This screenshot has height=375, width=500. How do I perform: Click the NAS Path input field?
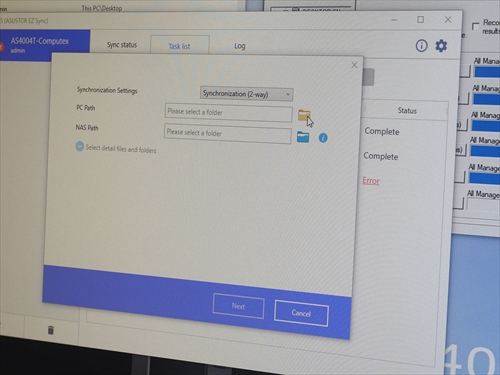[227, 134]
